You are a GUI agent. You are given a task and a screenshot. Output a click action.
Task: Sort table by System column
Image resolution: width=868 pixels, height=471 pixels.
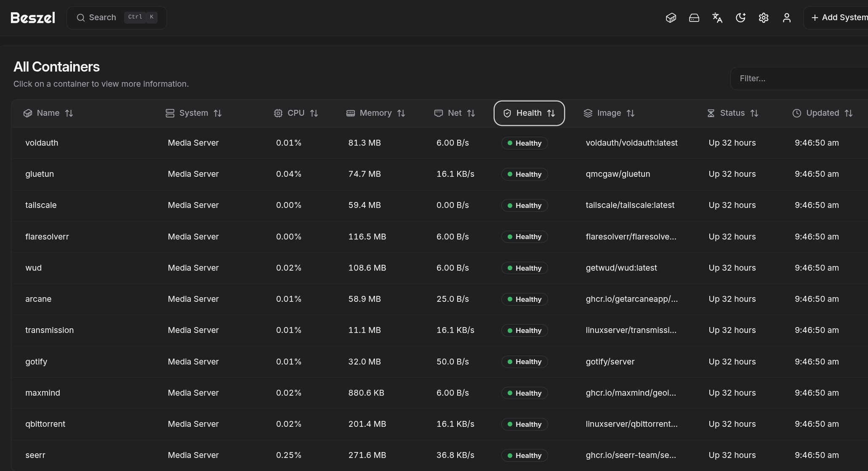[x=194, y=113]
